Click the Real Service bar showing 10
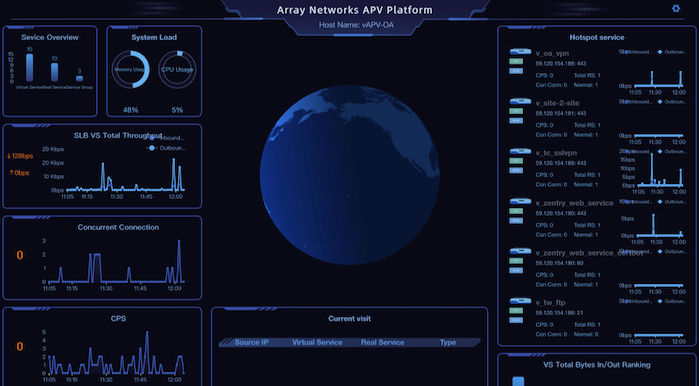Viewport: 699px width, 386px height. 54,72
